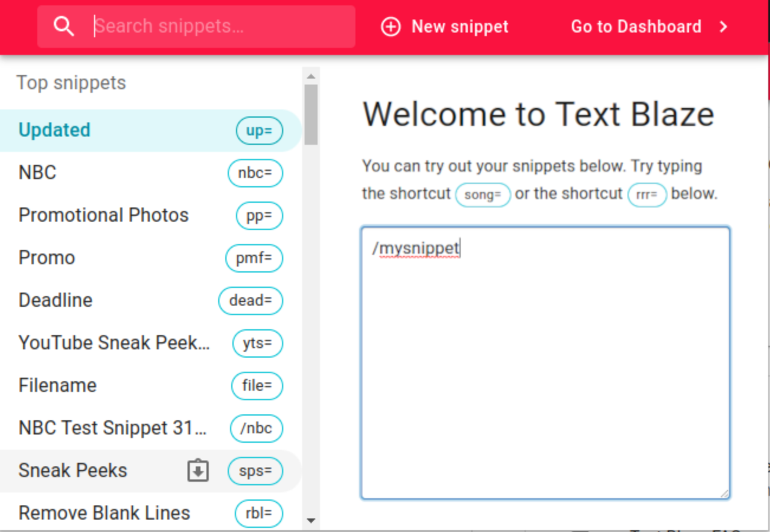Click the /nbc shortcut badge
This screenshot has width=770, height=532.
(256, 429)
